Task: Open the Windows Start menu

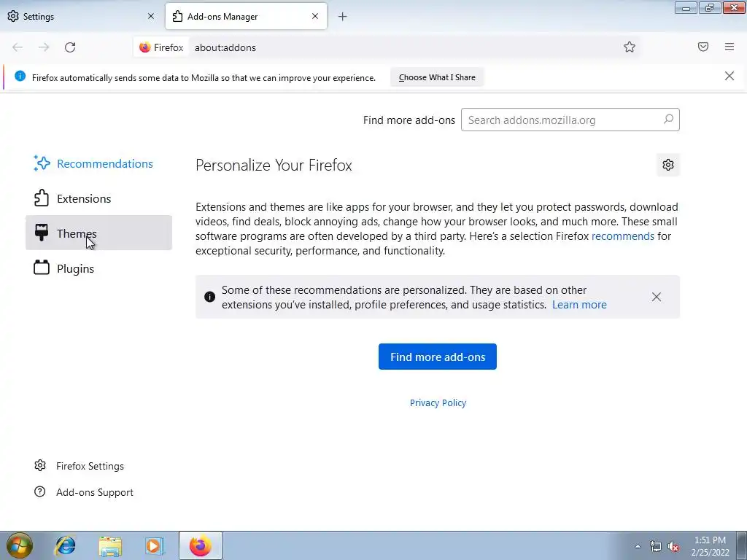Action: pos(19,545)
